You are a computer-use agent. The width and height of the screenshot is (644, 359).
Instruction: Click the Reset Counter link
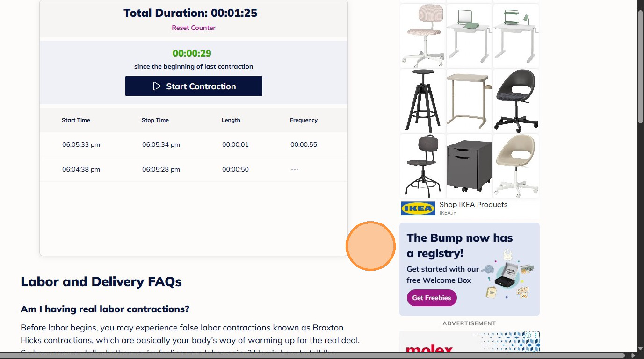(x=194, y=28)
